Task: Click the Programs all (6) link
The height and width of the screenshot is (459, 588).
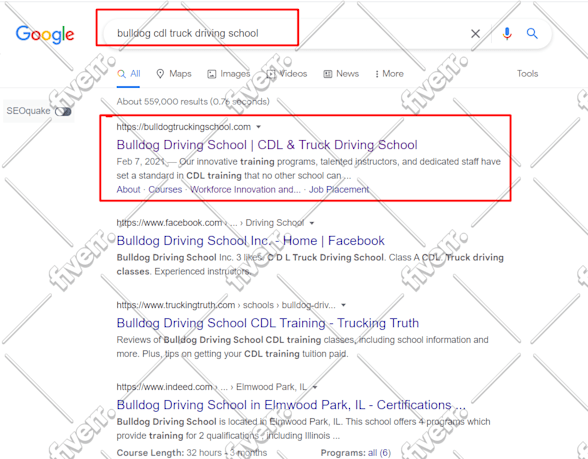Action: tap(379, 453)
